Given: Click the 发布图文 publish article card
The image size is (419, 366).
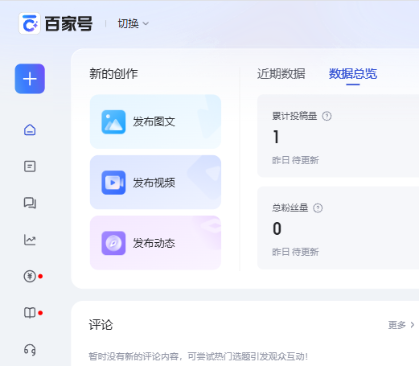Looking at the screenshot, I should (155, 122).
